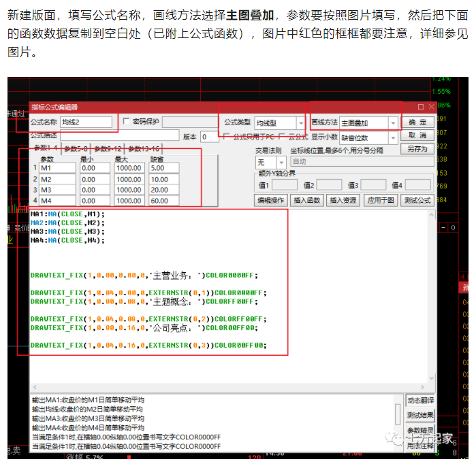The image size is (476, 466).
Task: Click the code line MA4:MA(CLOSE,M4);
Action: [67, 240]
